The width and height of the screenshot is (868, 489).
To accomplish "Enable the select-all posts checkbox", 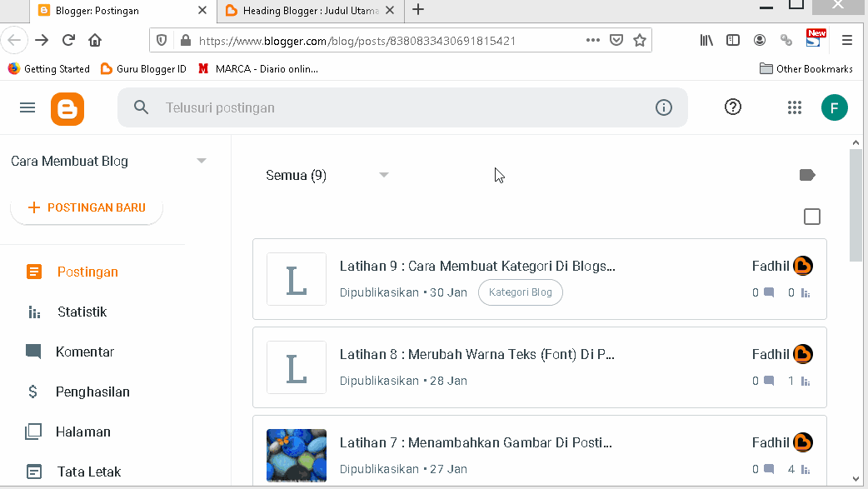I will [812, 217].
